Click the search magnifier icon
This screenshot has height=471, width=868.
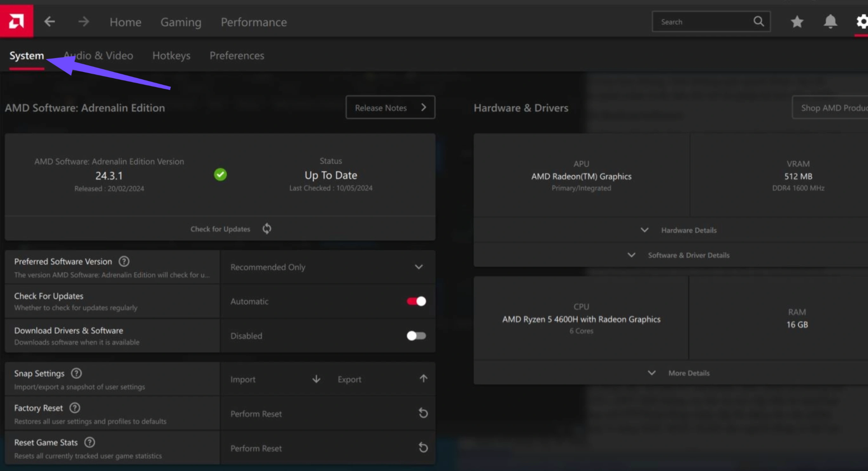point(759,21)
